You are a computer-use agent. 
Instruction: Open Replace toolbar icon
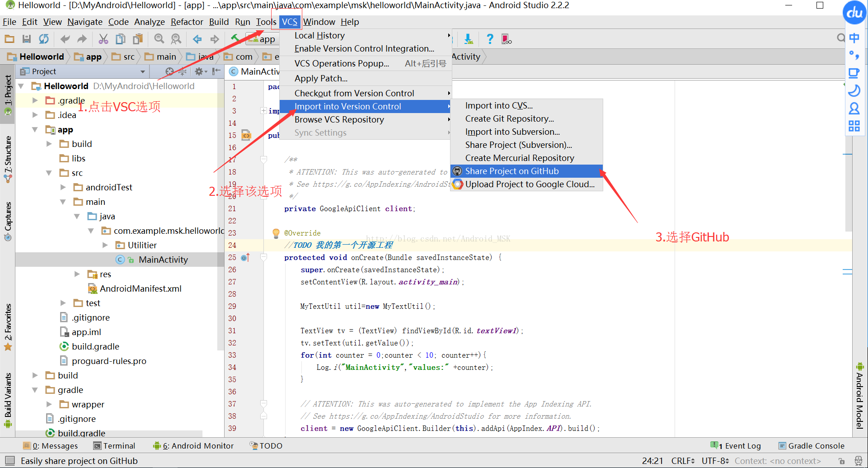click(176, 39)
